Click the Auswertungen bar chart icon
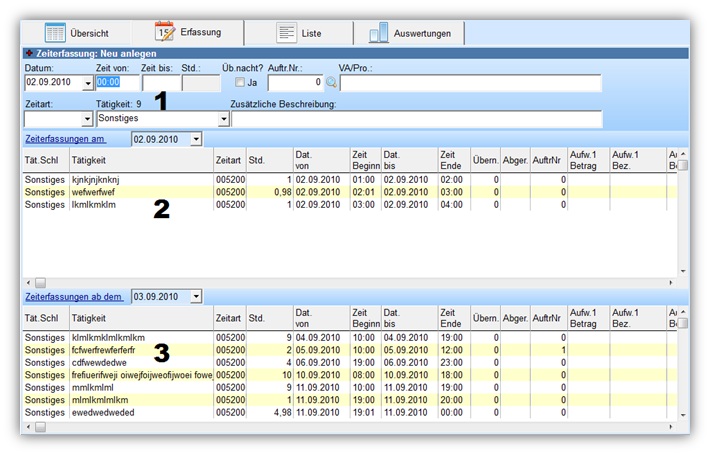710x455 pixels. tap(379, 33)
